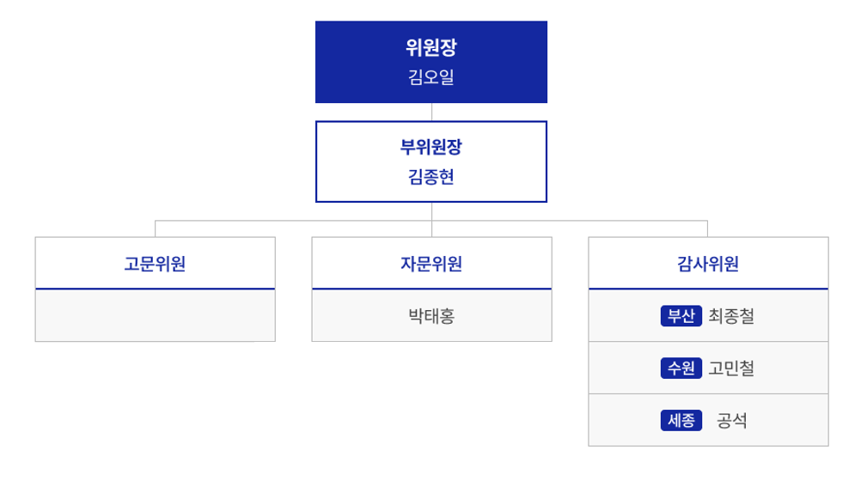Viewport: 867px width, 481px height.
Task: Select vice chairman name 김종현
Action: click(x=431, y=177)
